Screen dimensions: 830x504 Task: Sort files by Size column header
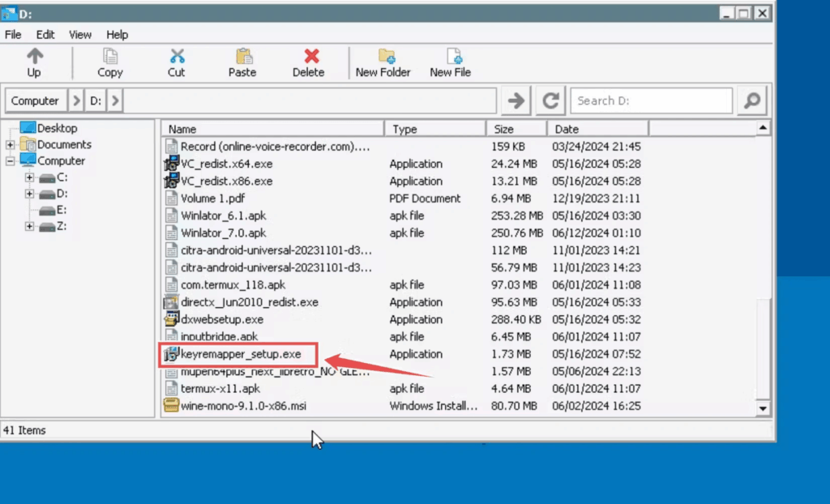click(516, 129)
